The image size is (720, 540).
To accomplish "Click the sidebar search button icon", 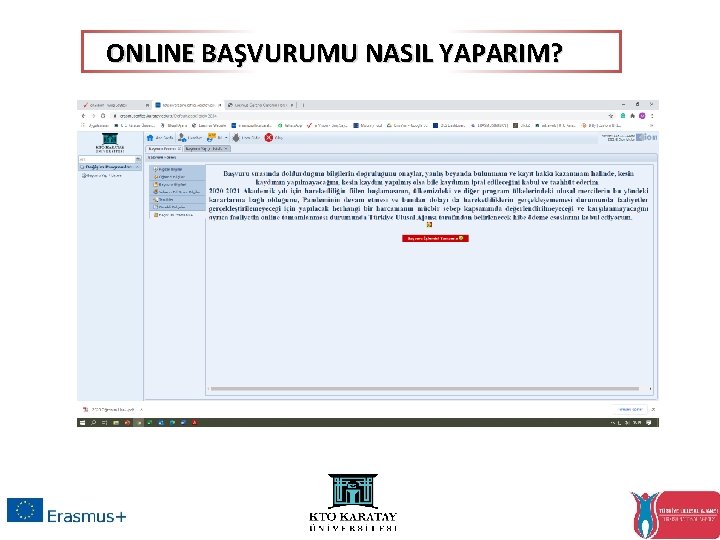I will 139,159.
